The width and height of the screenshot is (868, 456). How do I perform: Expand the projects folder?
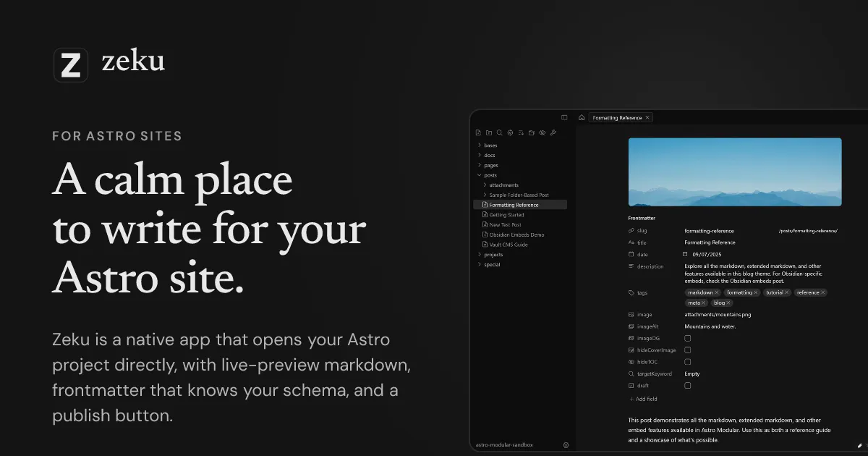click(480, 255)
